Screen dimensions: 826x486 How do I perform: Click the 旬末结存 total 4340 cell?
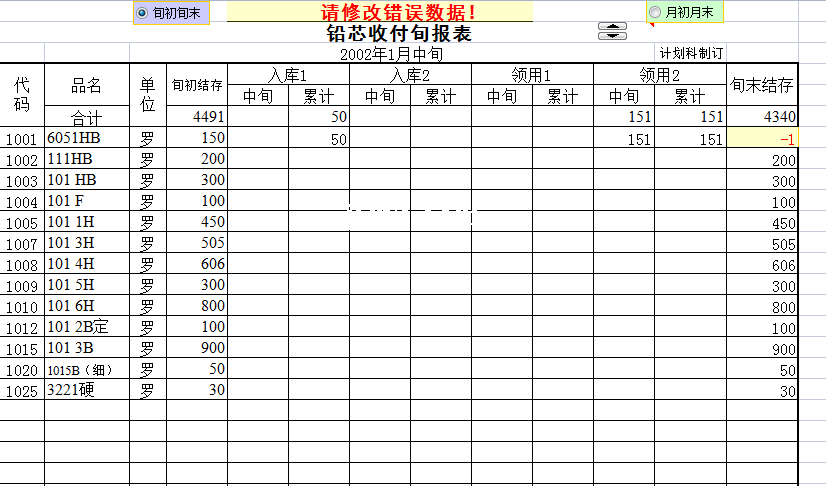click(762, 117)
